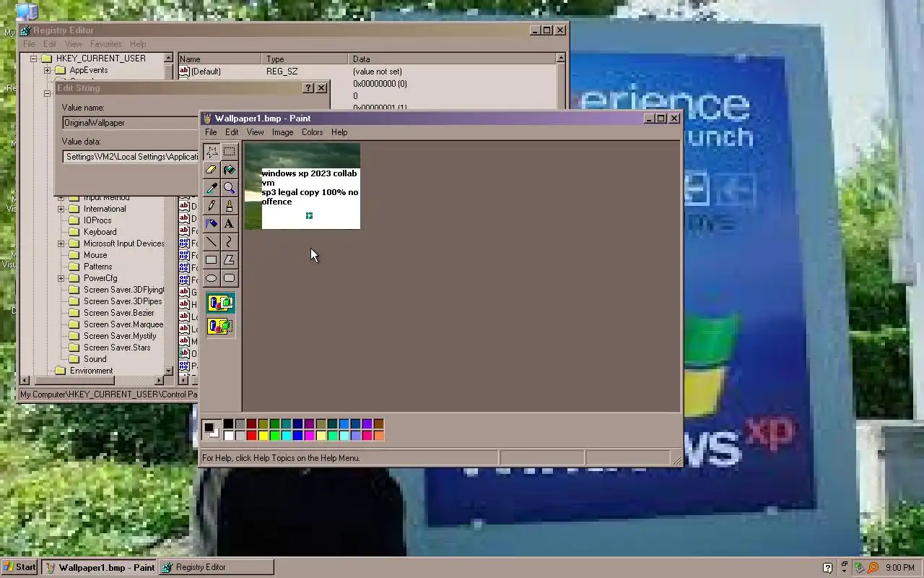
Task: Pick orange from the Paint palette
Action: (x=379, y=435)
